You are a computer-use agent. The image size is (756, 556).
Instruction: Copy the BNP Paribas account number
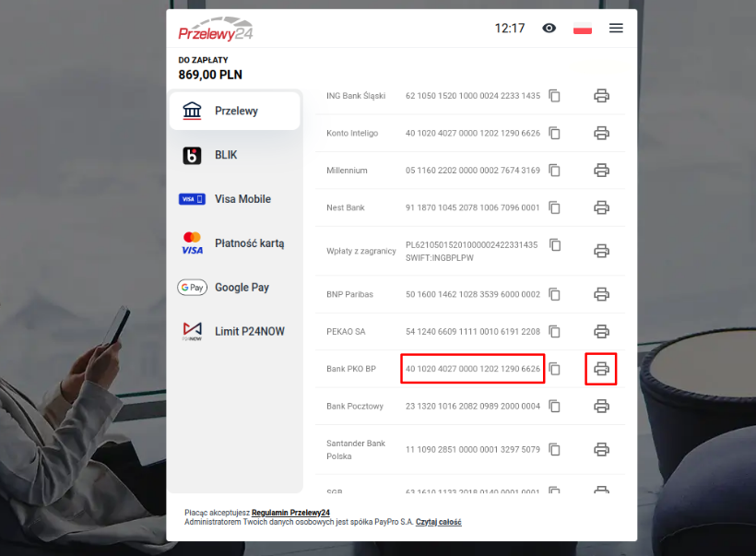554,294
